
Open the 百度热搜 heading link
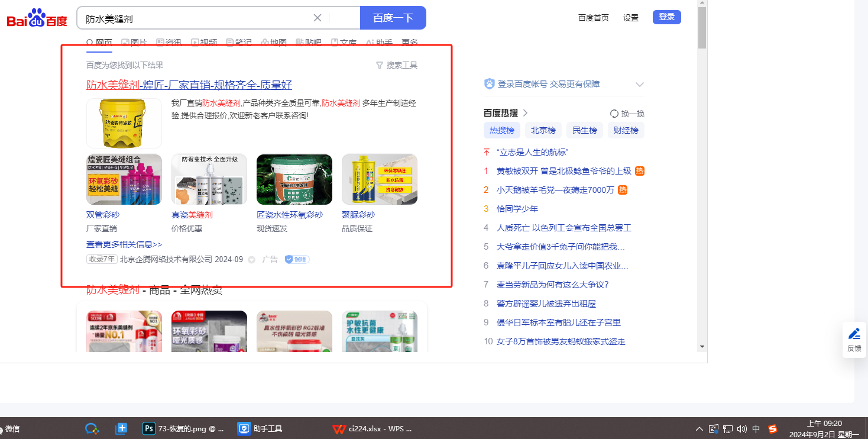click(x=506, y=113)
